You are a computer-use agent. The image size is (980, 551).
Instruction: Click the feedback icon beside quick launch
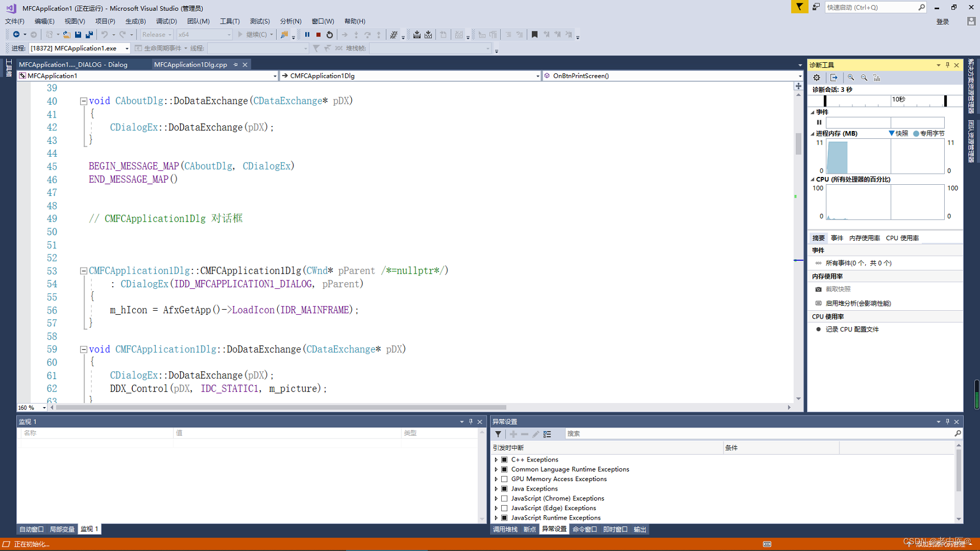[816, 7]
